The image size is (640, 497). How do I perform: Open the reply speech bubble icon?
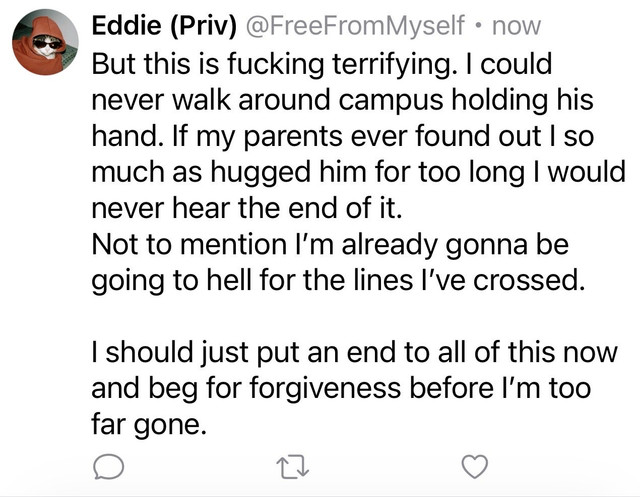pyautogui.click(x=108, y=466)
